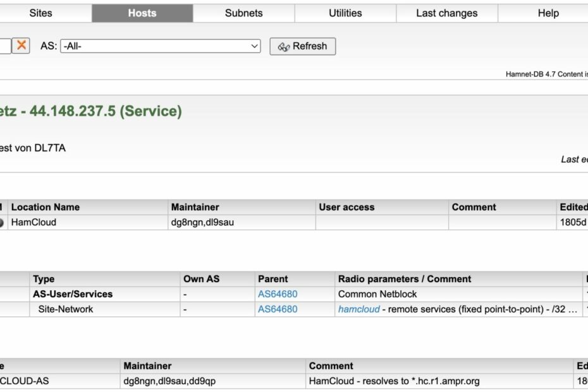Viewport: 588px width, 392px height.
Task: Select the HamCloud location name cell
Action: coord(34,223)
